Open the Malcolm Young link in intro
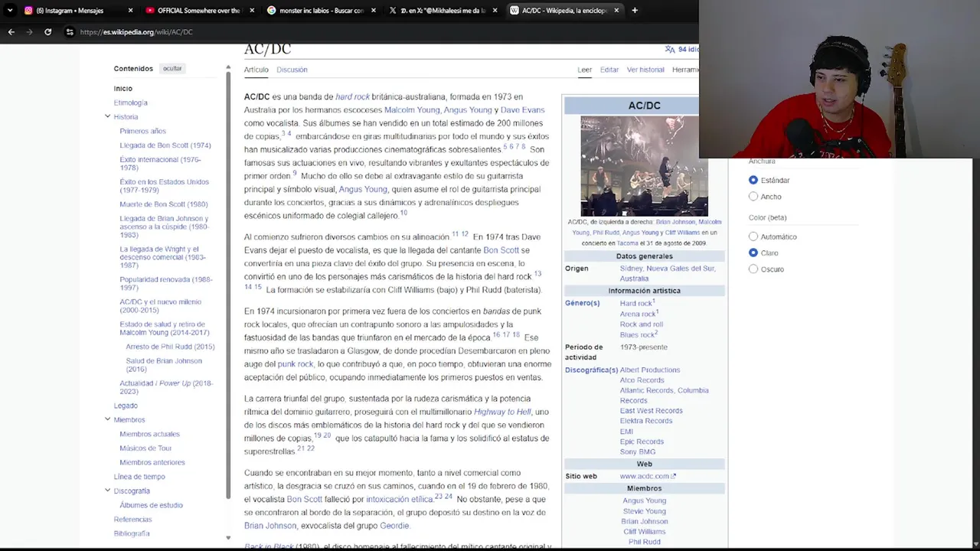Screen dimensions: 980x551 pyautogui.click(x=412, y=110)
